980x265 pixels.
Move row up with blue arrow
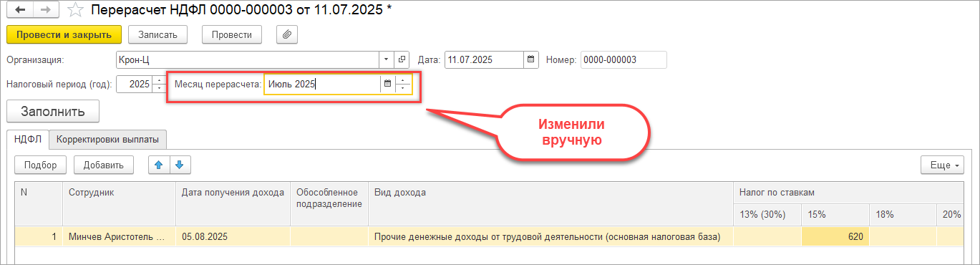158,165
